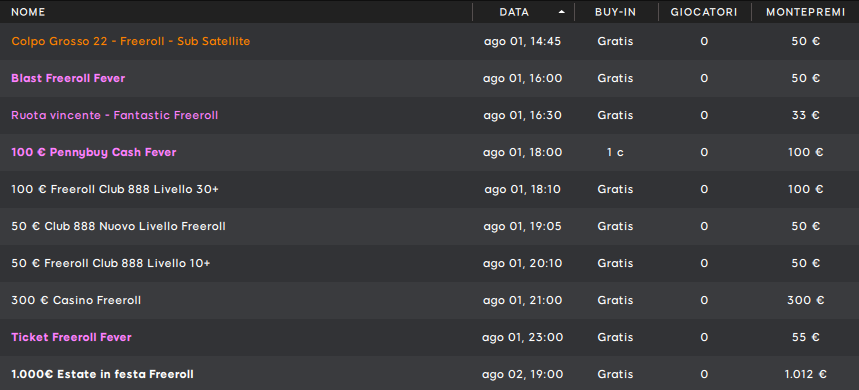Select Ruota vincente - Fantastic Freeroll
The height and width of the screenshot is (390, 859).
click(430, 116)
